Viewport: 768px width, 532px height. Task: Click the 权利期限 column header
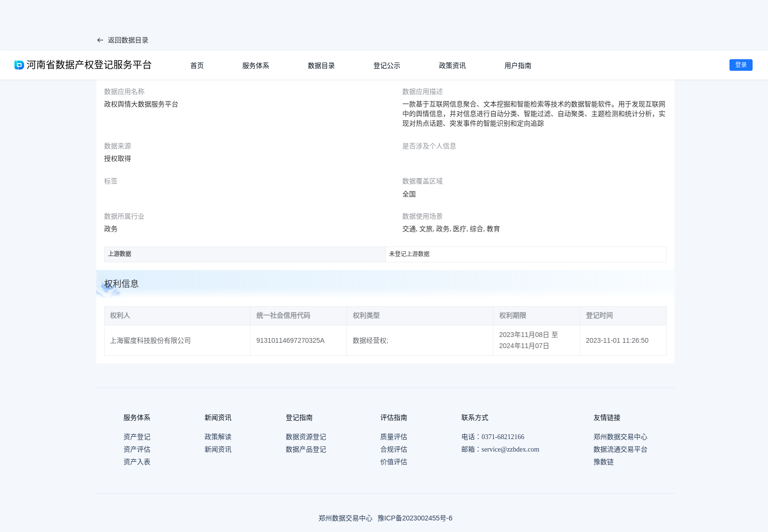[536, 316]
